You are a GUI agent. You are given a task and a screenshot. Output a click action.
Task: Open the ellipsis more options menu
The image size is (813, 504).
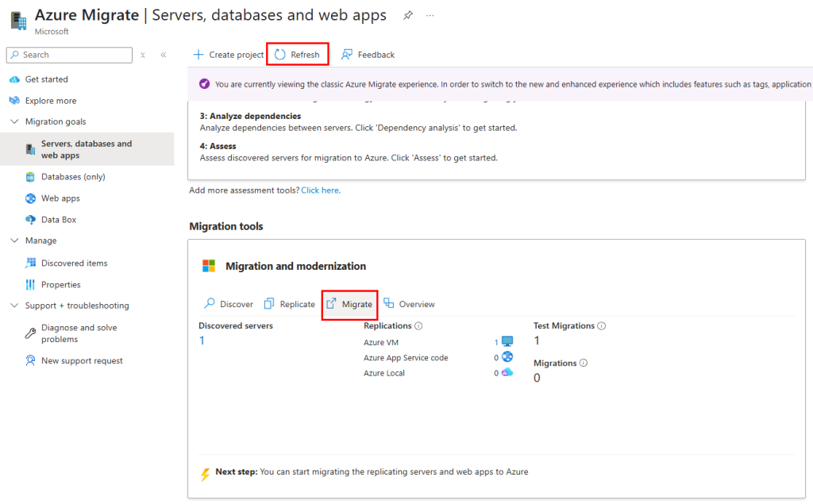click(x=430, y=16)
